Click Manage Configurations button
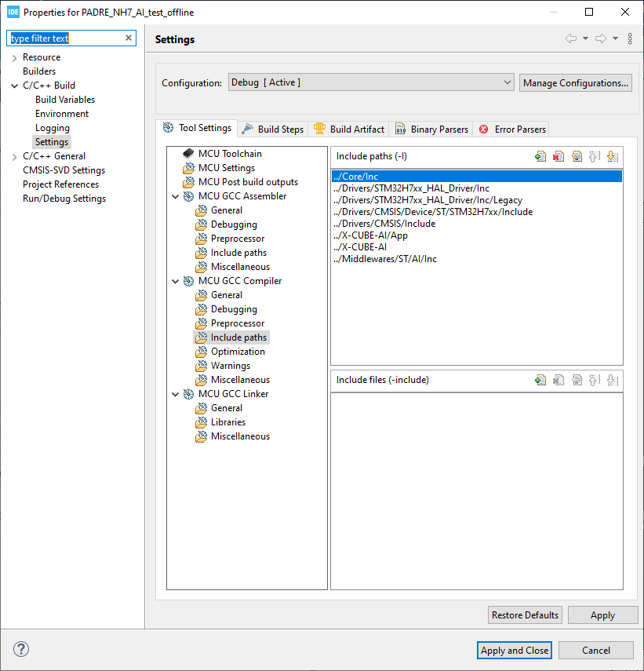Viewport: 644px width, 671px height. (x=576, y=82)
